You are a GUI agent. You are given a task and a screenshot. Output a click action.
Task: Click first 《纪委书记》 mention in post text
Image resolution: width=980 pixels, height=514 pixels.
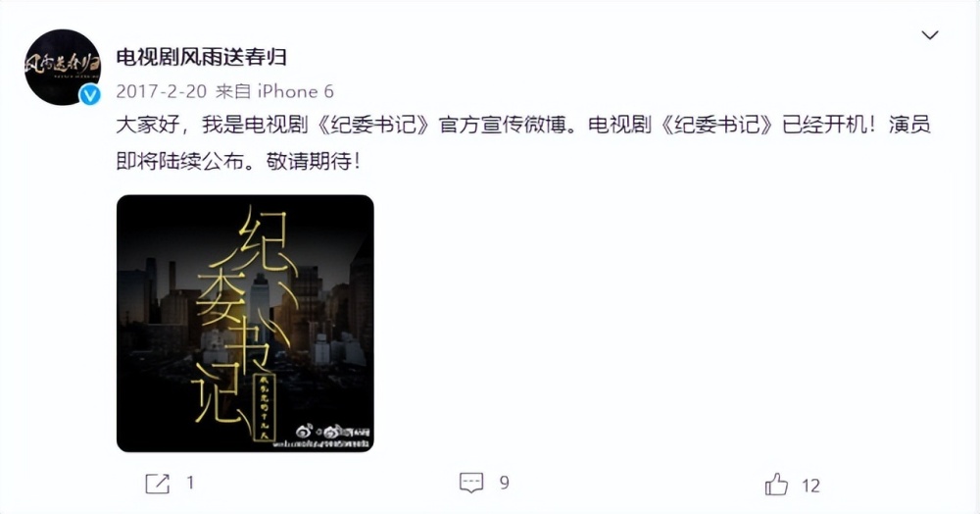373,125
